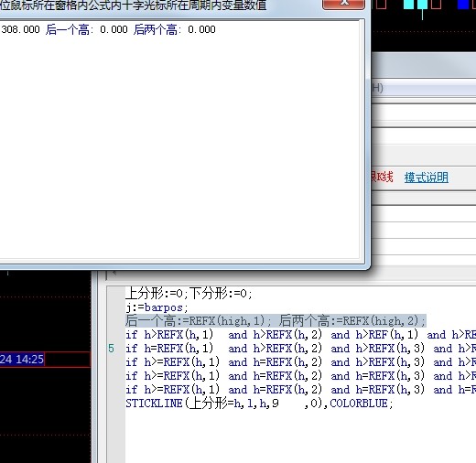Click the blue candlestick in the chart

pos(463,5)
